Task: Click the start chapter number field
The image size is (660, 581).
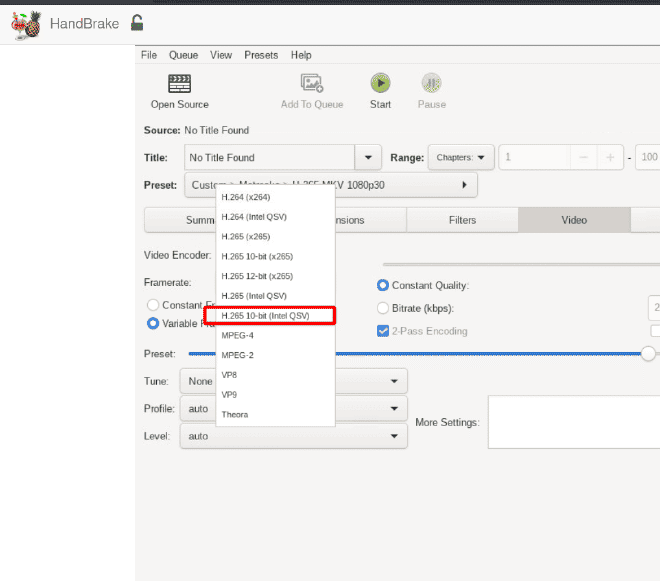Action: coord(535,157)
